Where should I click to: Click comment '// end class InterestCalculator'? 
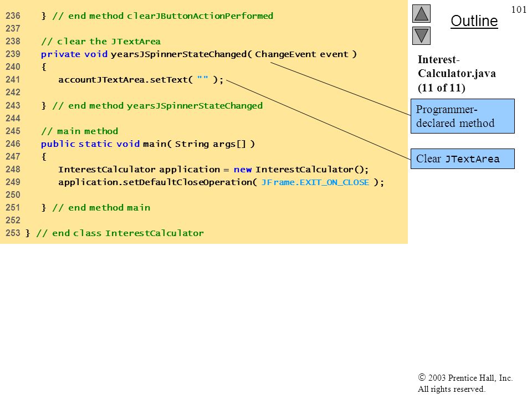[x=120, y=233]
